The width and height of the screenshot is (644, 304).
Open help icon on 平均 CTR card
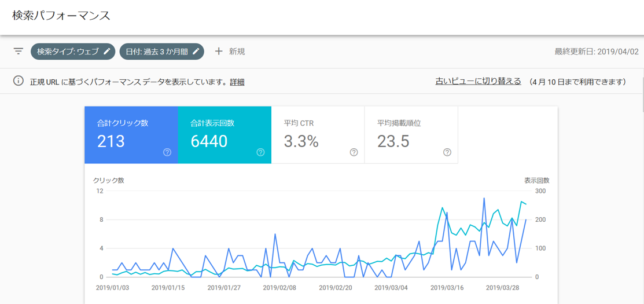point(354,152)
